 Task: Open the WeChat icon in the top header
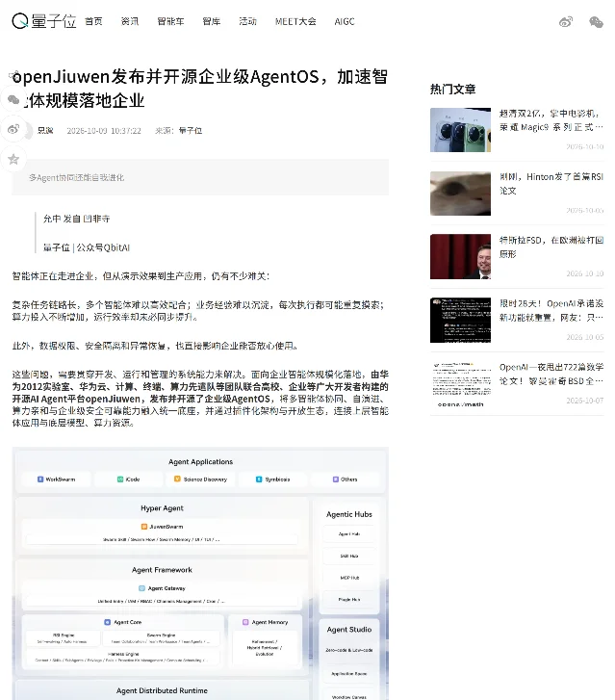(596, 21)
